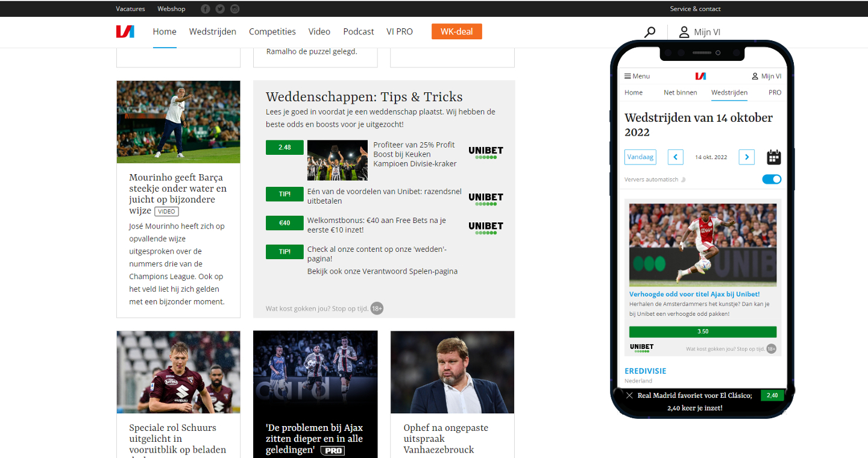Viewport: 868px width, 458px height.
Task: Close the Real Madrid odds banner
Action: pyautogui.click(x=629, y=395)
